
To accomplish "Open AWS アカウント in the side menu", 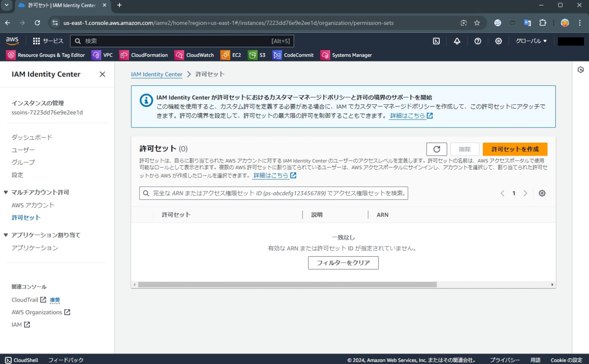I will pyautogui.click(x=33, y=205).
